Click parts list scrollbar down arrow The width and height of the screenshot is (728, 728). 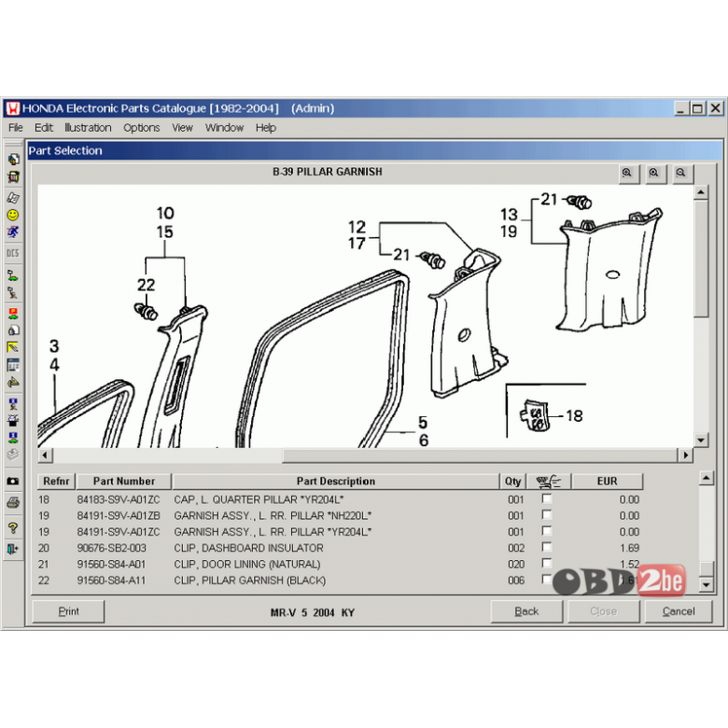707,584
